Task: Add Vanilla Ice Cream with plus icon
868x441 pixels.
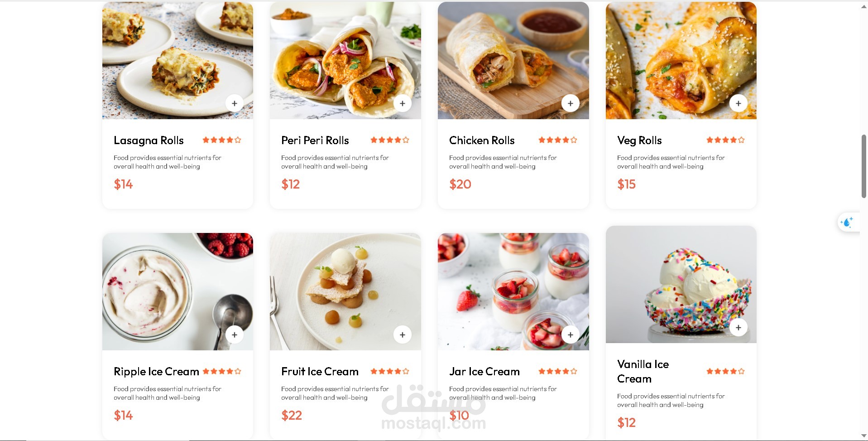Action: tap(739, 327)
